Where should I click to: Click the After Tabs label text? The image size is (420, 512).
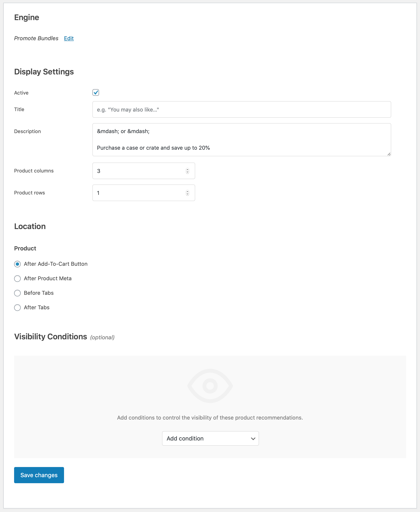[x=36, y=308]
